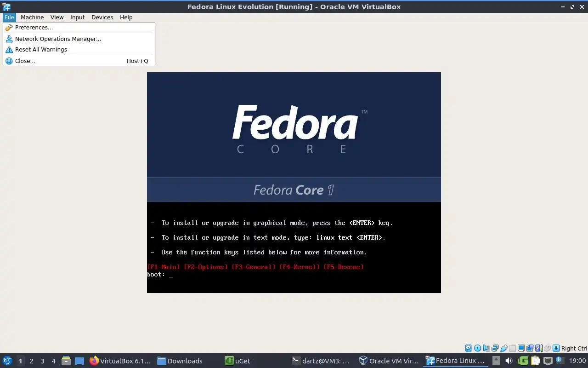Click the hard disk activity indicator
The width and height of the screenshot is (588, 368).
[469, 348]
